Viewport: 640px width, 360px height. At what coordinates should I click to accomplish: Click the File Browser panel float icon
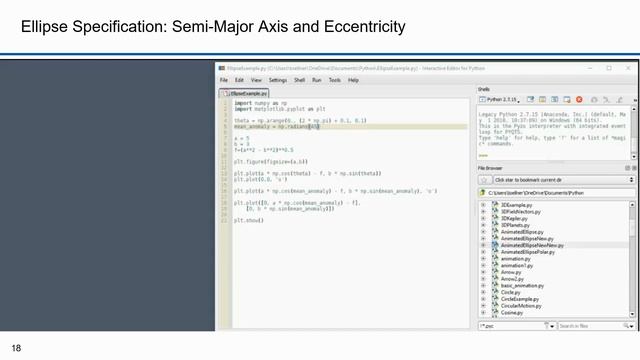pos(627,168)
